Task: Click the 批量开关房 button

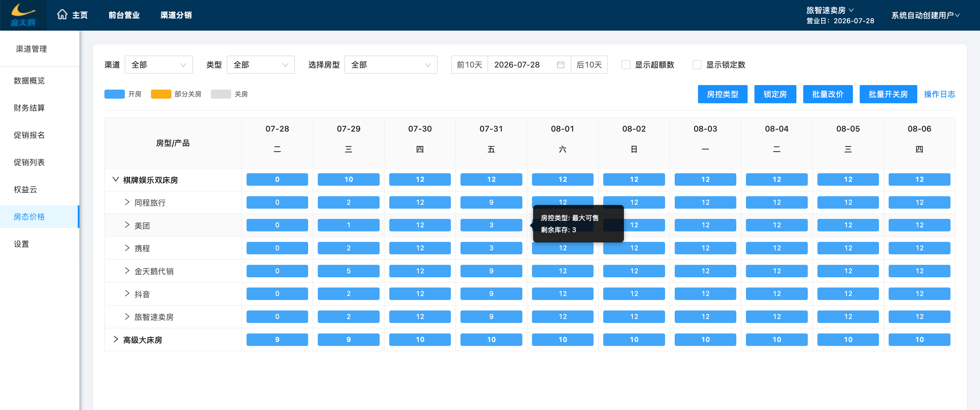Action: (x=888, y=94)
